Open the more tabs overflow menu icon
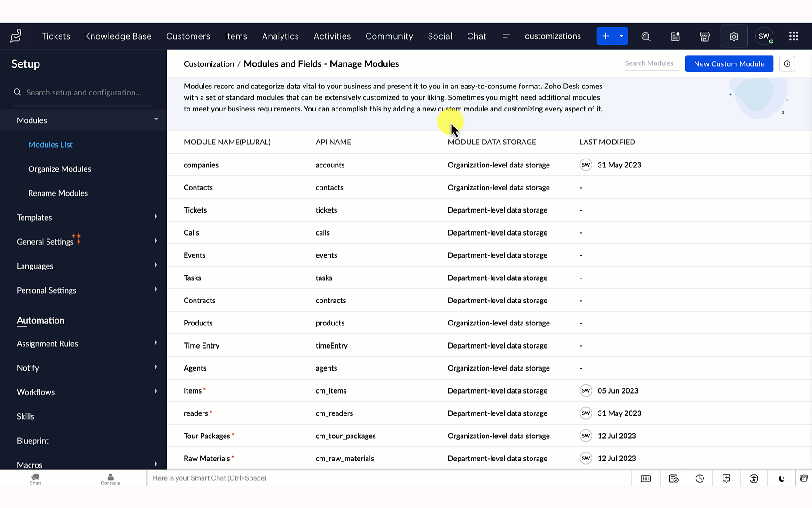 [x=506, y=36]
